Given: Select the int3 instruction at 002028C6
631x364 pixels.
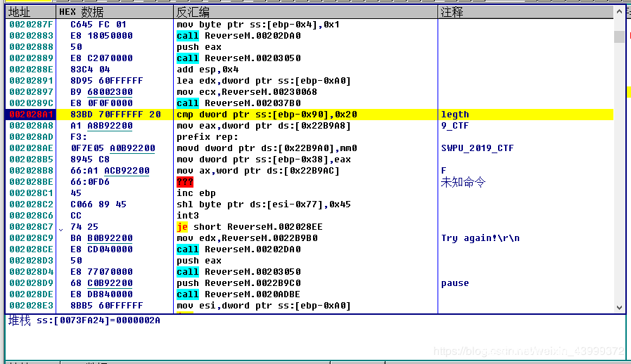Looking at the screenshot, I should click(188, 216).
